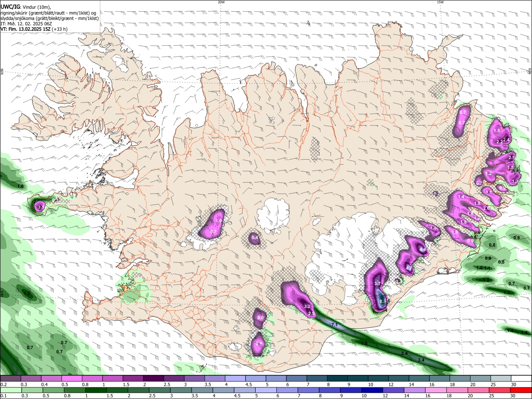The height and width of the screenshot is (399, 532).
Task: Select the "8.5" peak precipitation value
Action: (383, 301)
